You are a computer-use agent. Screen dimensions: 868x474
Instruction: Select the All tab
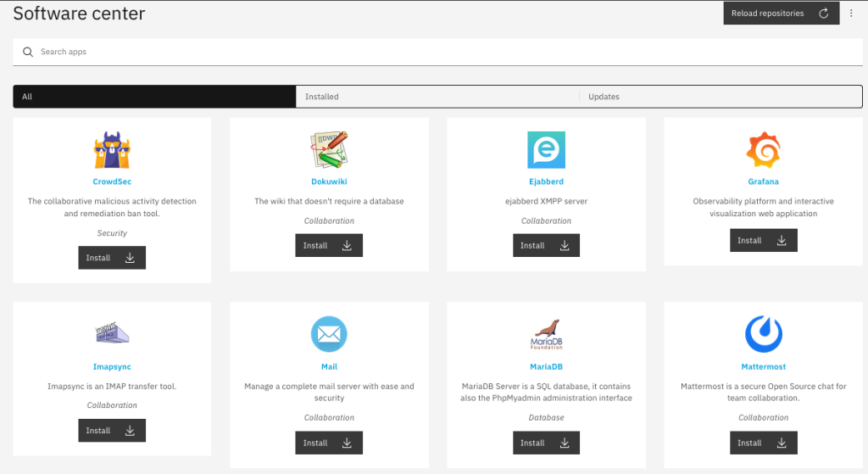tap(154, 97)
